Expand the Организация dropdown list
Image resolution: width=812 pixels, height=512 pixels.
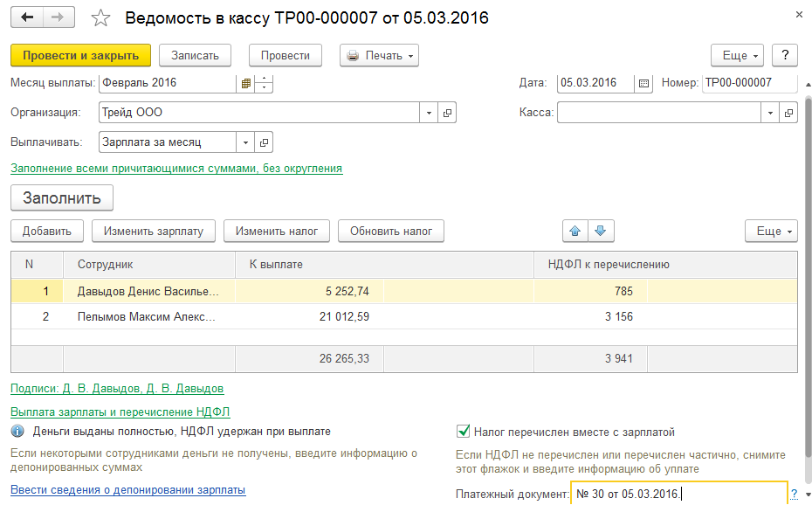[x=429, y=113]
